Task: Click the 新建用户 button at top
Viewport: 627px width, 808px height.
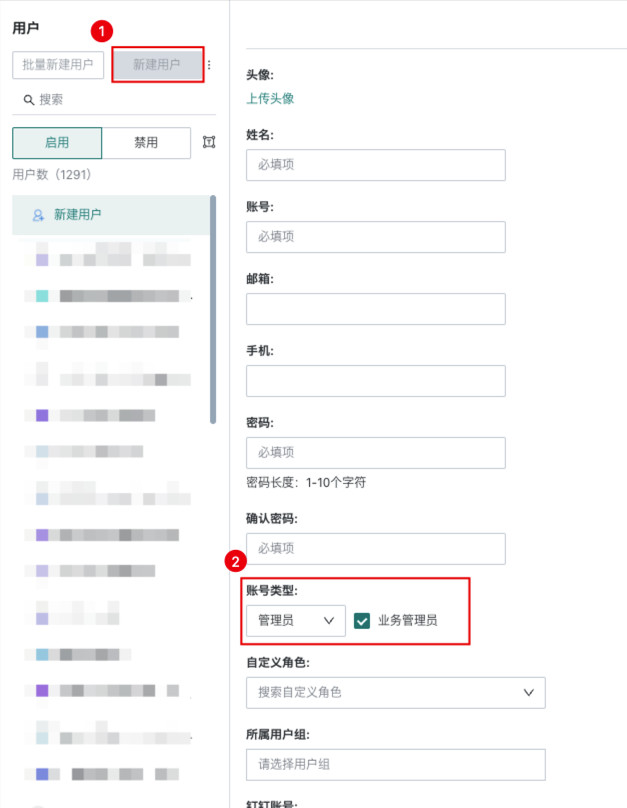Action: click(x=157, y=65)
